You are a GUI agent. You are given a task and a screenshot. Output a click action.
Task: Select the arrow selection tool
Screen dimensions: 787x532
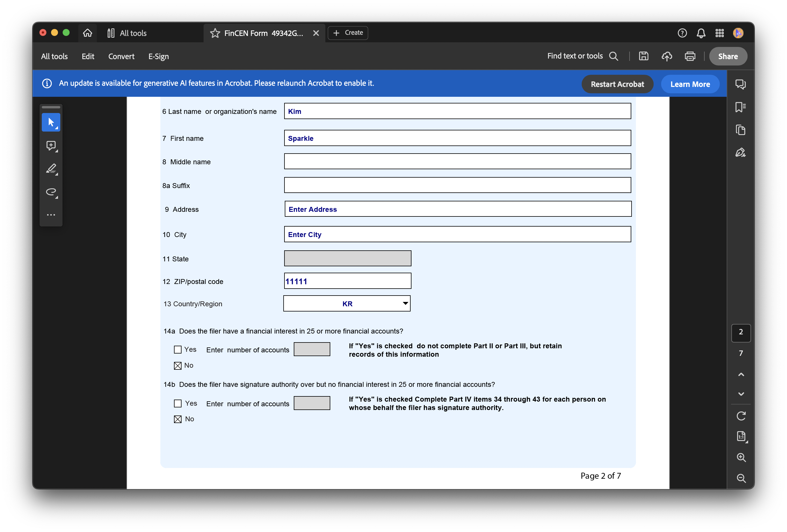point(51,122)
